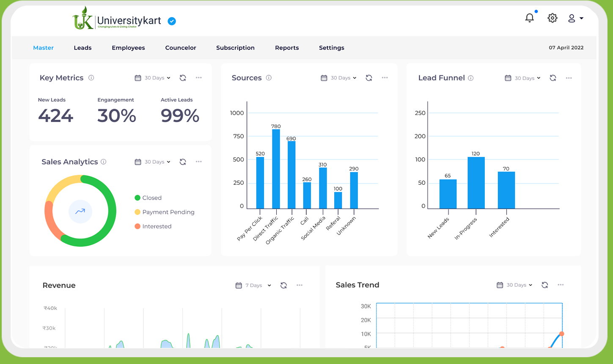Expand the Key Metrics 30 Days dropdown
Screen dimensions: 613x364
pyautogui.click(x=157, y=78)
